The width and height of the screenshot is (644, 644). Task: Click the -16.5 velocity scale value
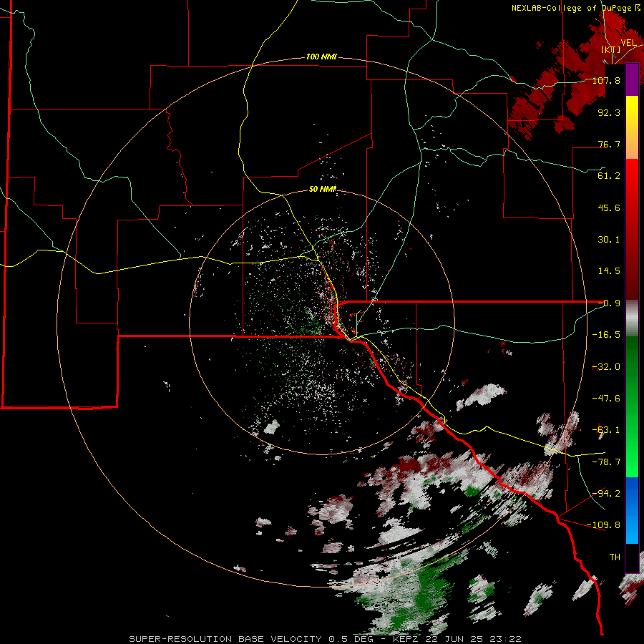coord(606,335)
